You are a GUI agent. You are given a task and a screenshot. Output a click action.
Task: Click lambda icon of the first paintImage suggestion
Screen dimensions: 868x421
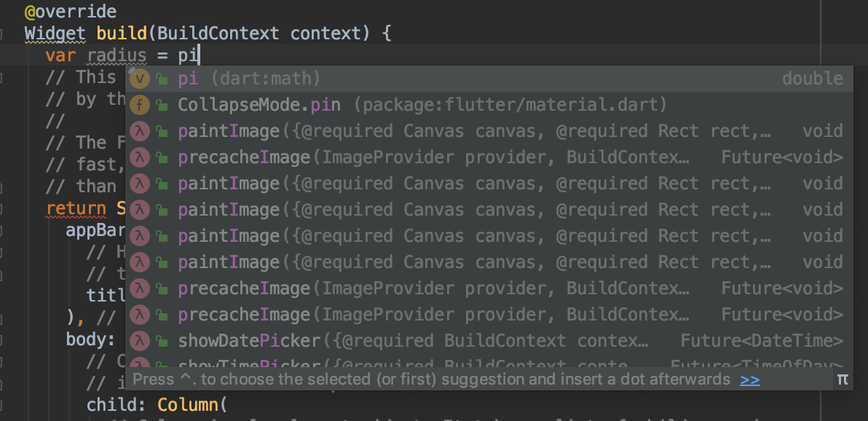140,131
